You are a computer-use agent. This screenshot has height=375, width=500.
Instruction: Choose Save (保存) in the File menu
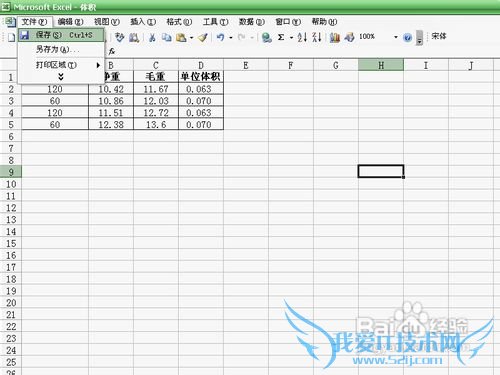61,35
